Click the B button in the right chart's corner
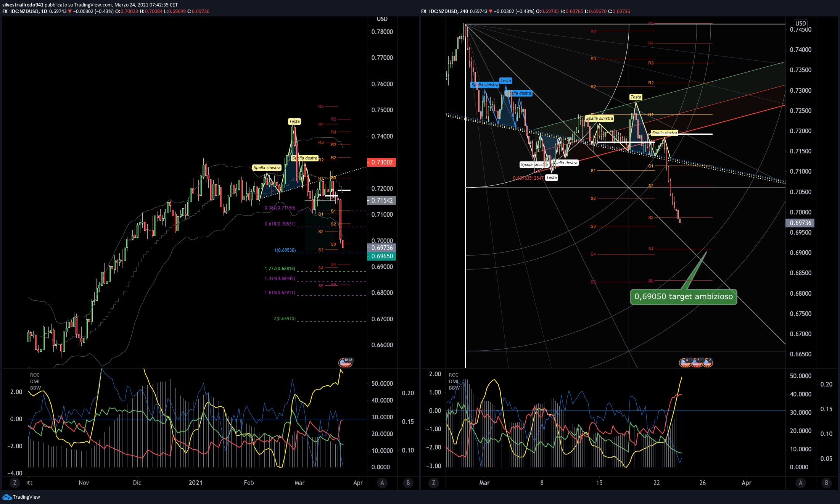Image resolution: width=840 pixels, height=504 pixels. (827, 483)
